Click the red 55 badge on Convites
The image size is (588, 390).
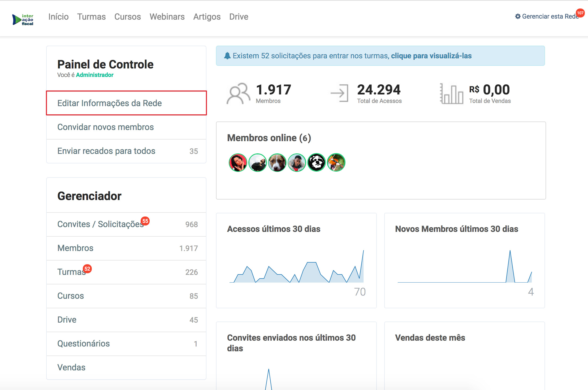pos(145,221)
